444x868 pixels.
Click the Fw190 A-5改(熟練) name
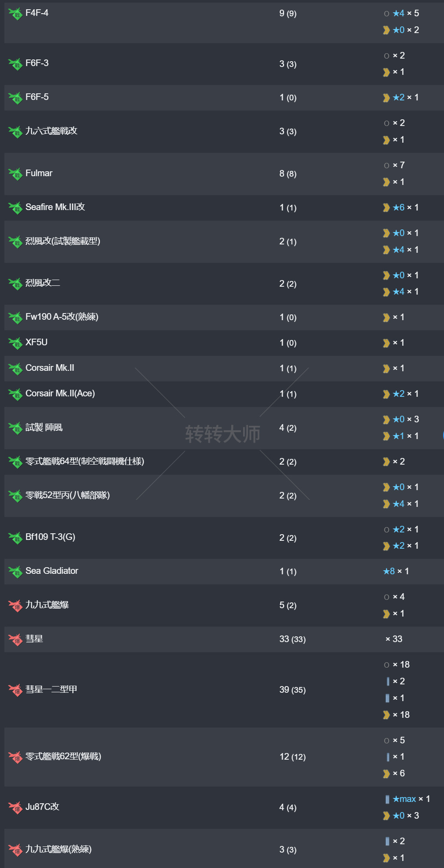[x=62, y=317]
